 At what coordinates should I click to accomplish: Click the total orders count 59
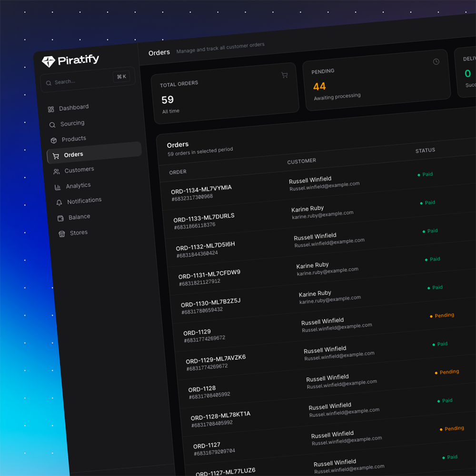(x=168, y=100)
